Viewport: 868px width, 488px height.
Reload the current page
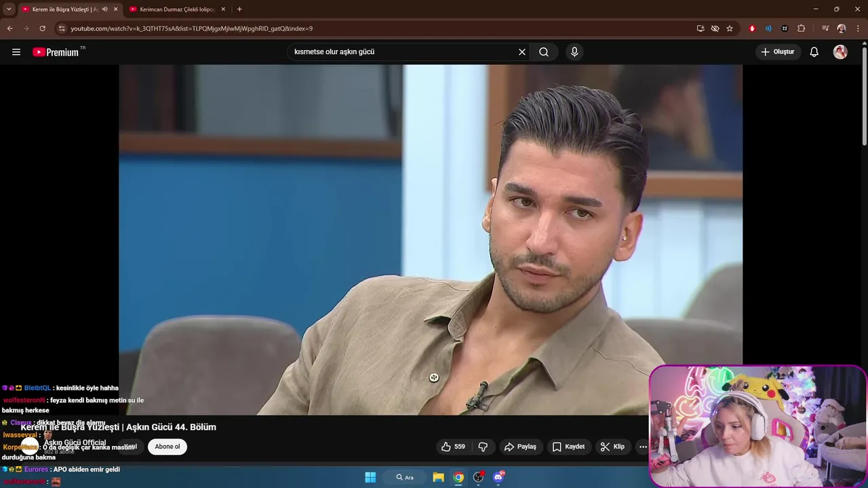tap(42, 28)
